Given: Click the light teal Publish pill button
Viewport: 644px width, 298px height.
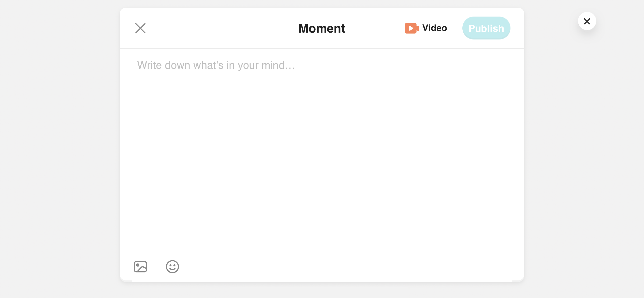Looking at the screenshot, I should (486, 28).
